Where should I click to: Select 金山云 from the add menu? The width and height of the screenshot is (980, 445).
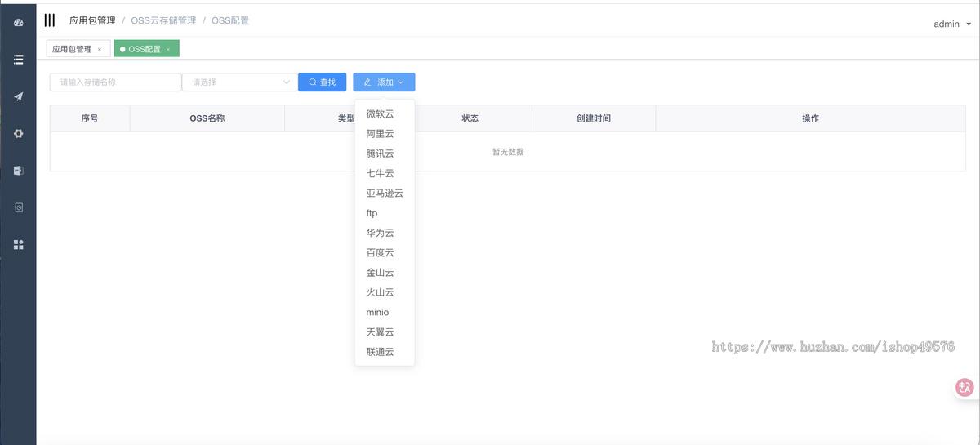[x=385, y=273]
